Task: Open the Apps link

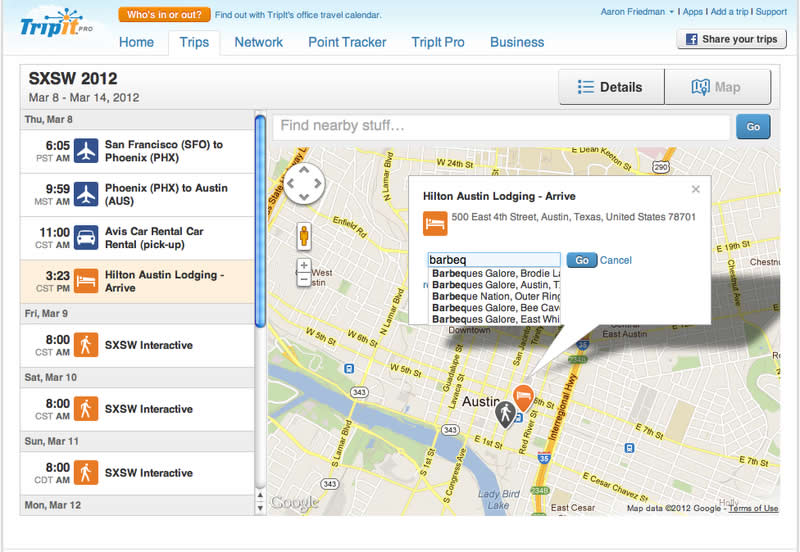Action: point(692,11)
